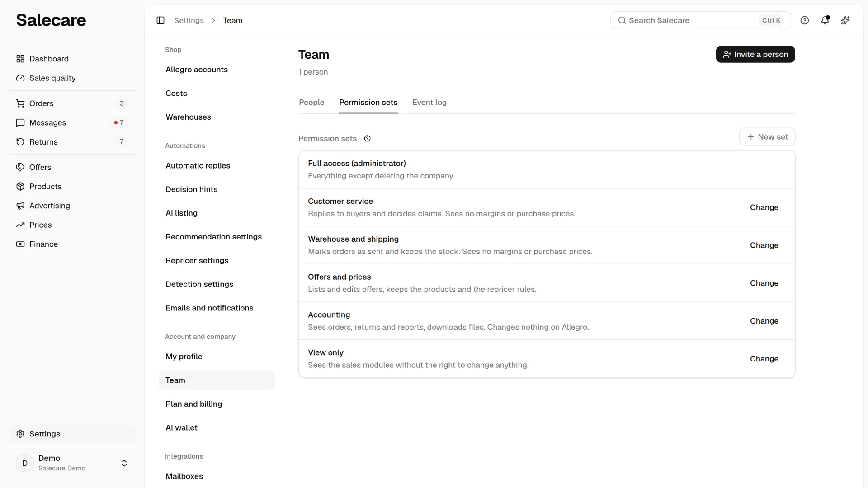Click the Permission sets help info icon

368,139
